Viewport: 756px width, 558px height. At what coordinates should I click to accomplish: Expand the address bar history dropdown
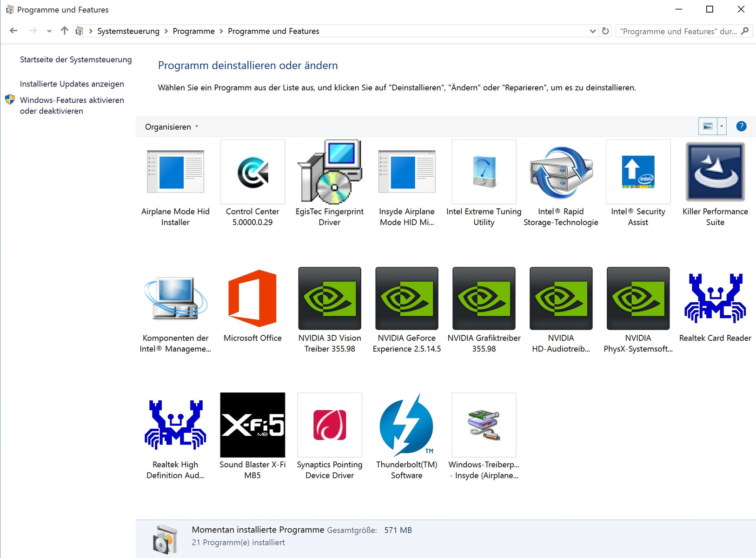(x=593, y=31)
